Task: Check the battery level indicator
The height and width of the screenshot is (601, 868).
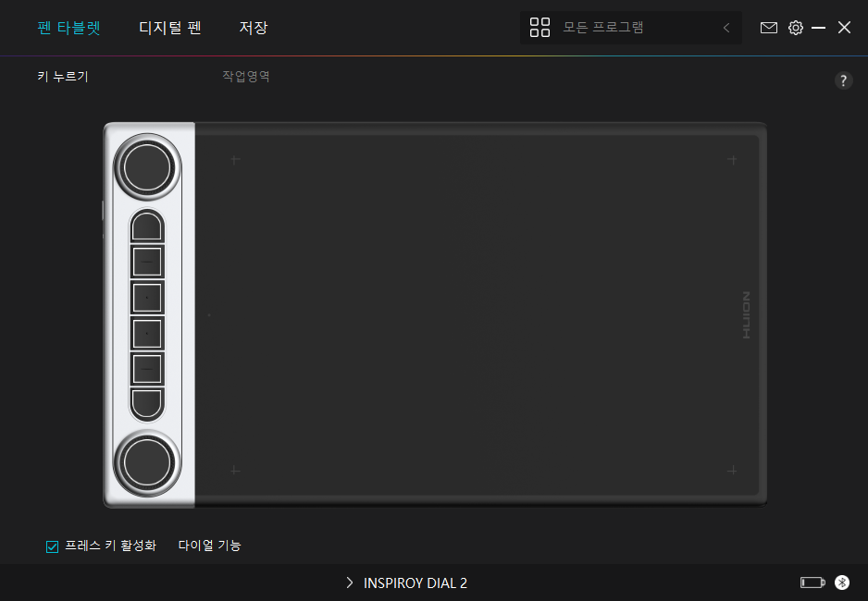Action: [812, 583]
